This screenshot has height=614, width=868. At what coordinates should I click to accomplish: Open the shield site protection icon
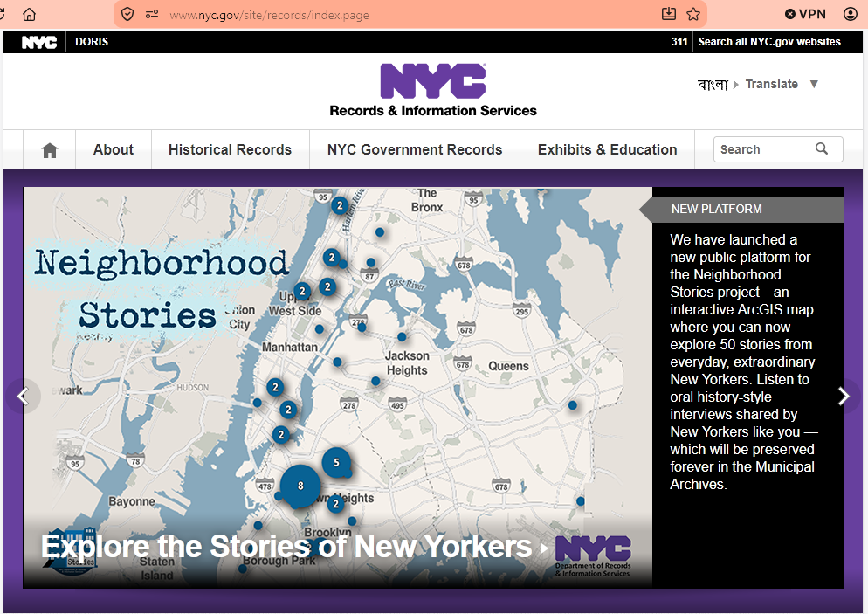click(x=127, y=14)
